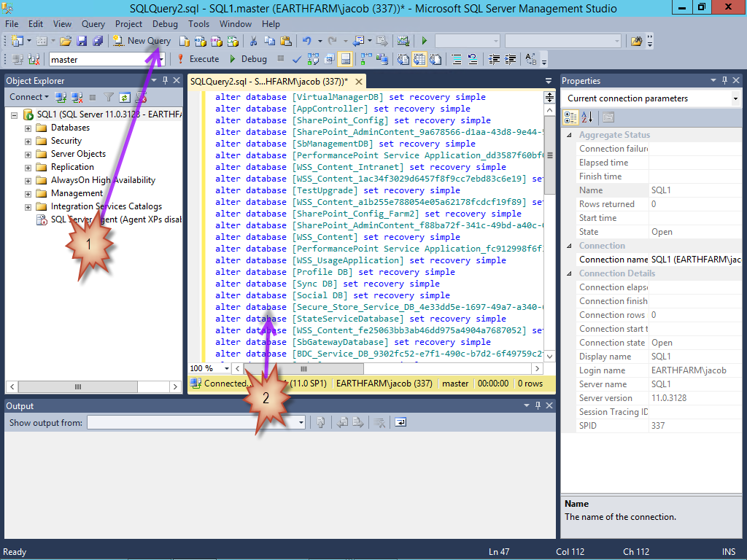Viewport: 747px width, 560px height.
Task: Click Disconnect icon in Object Explorer toolbar
Action: click(x=77, y=98)
